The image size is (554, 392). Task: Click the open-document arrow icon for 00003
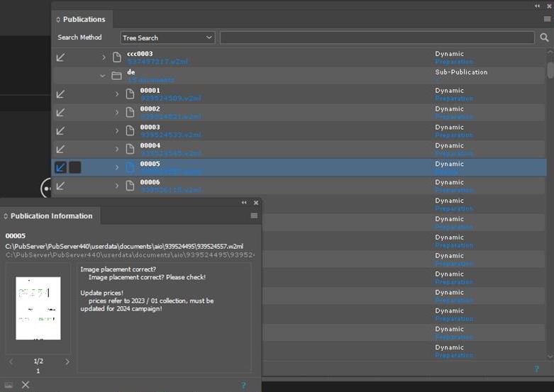[x=60, y=130]
